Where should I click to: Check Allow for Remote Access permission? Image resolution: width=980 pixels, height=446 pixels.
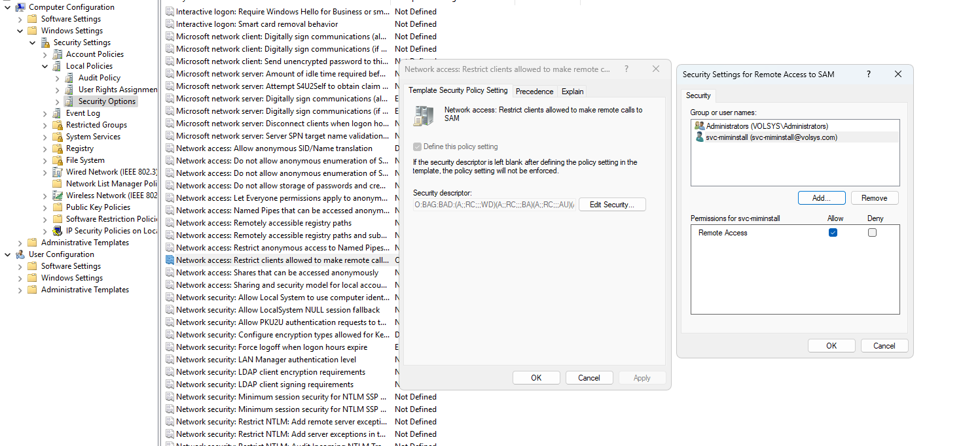[833, 233]
